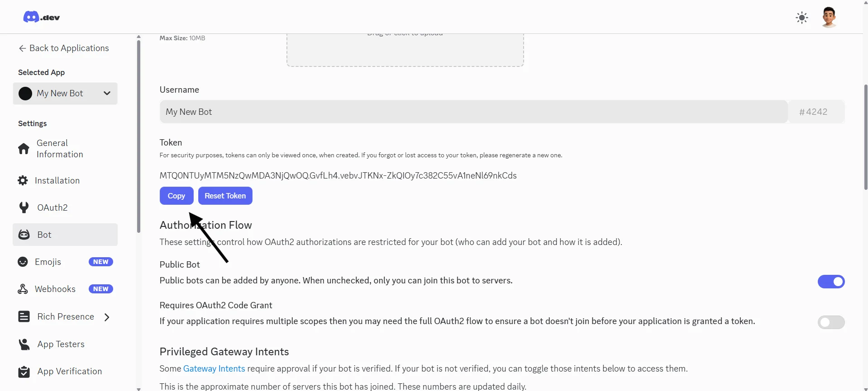868x391 pixels.
Task: Click the Installation gear icon
Action: click(x=23, y=180)
